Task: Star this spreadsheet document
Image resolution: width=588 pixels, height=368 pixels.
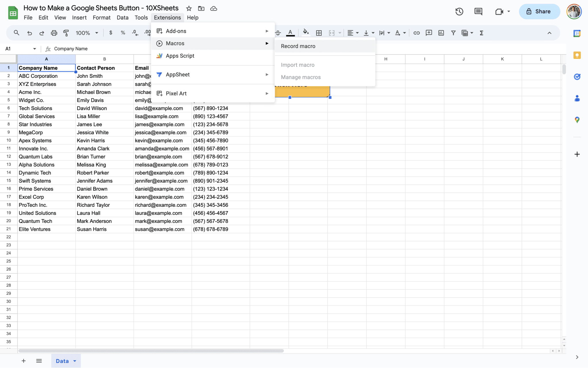Action: (x=189, y=8)
